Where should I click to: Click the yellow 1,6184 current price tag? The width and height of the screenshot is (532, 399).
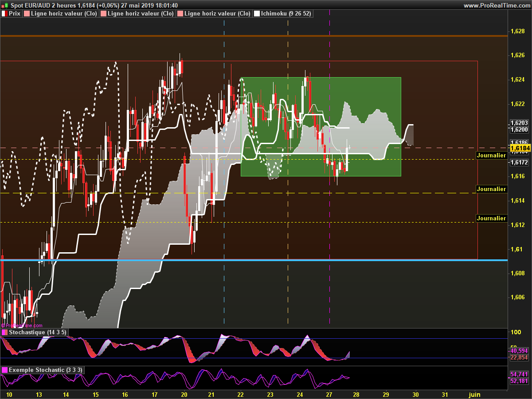click(520, 148)
